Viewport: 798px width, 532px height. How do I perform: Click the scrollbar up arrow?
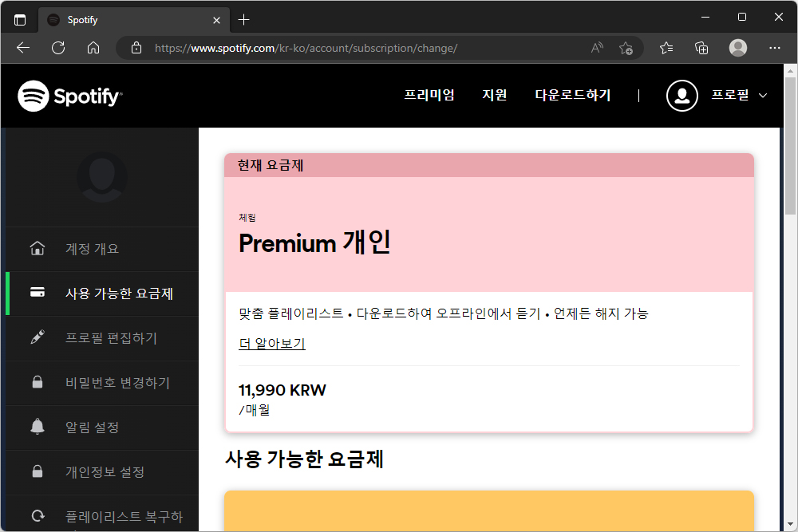click(790, 70)
